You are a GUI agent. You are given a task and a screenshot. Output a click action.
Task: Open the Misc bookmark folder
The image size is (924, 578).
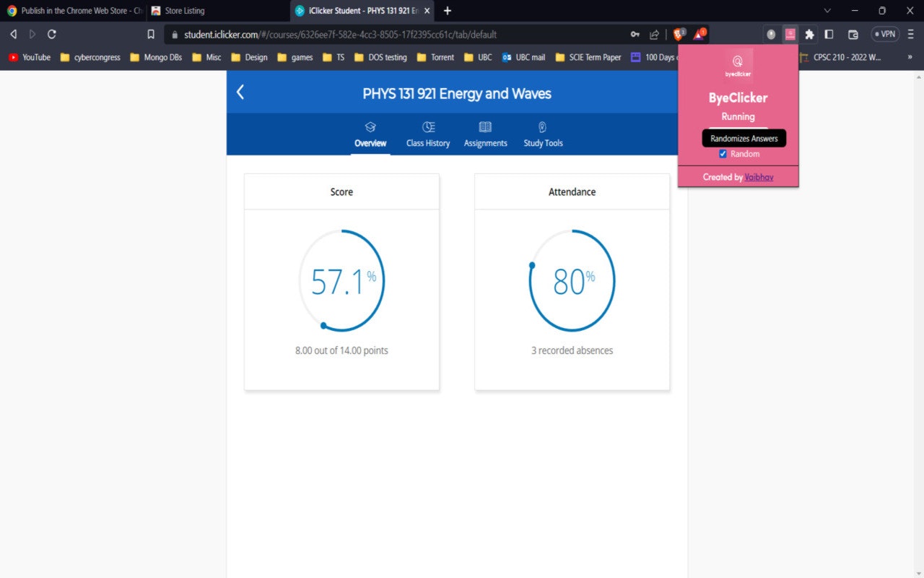point(206,57)
